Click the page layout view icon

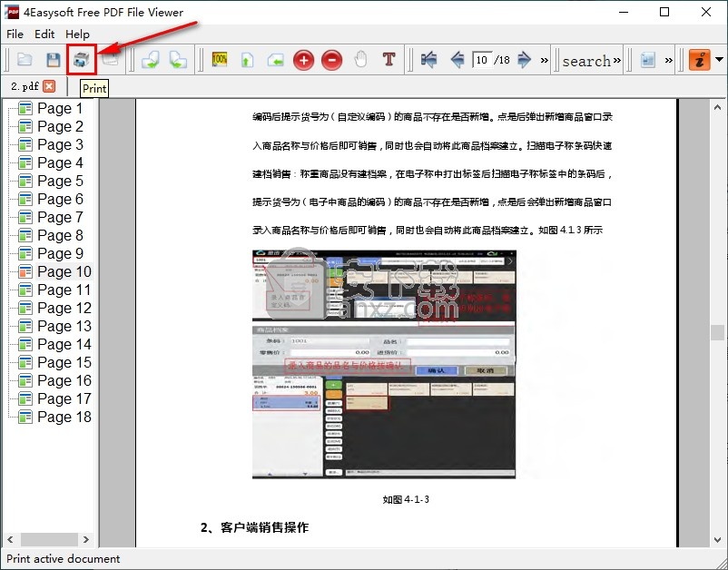(x=648, y=60)
